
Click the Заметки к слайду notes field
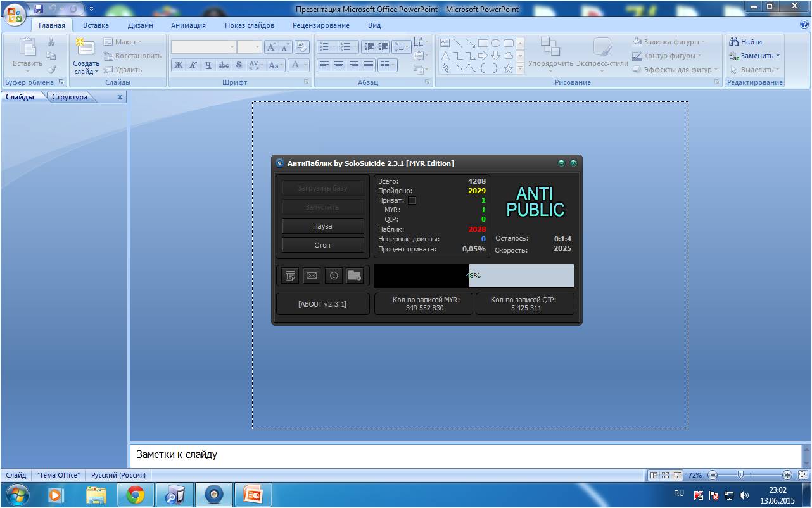pos(466,454)
